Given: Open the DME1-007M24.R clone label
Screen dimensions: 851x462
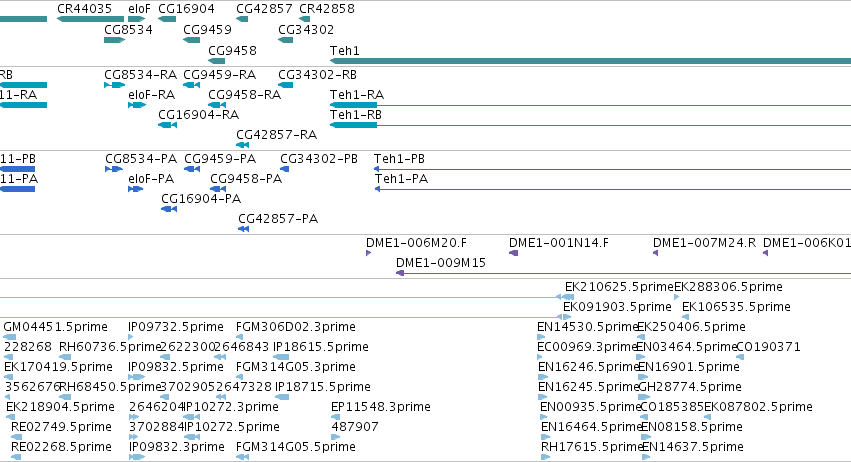Looking at the screenshot, I should pyautogui.click(x=704, y=243).
